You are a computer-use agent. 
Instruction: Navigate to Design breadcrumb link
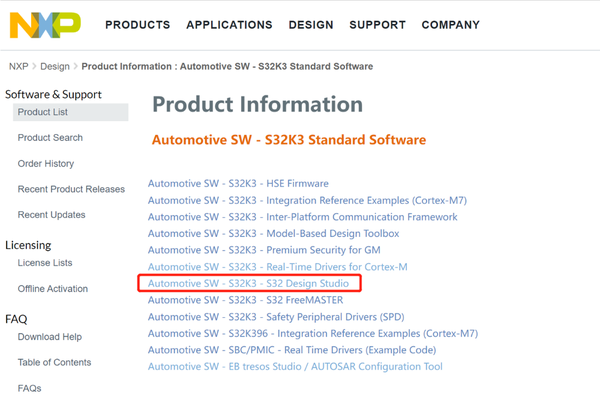coord(55,67)
